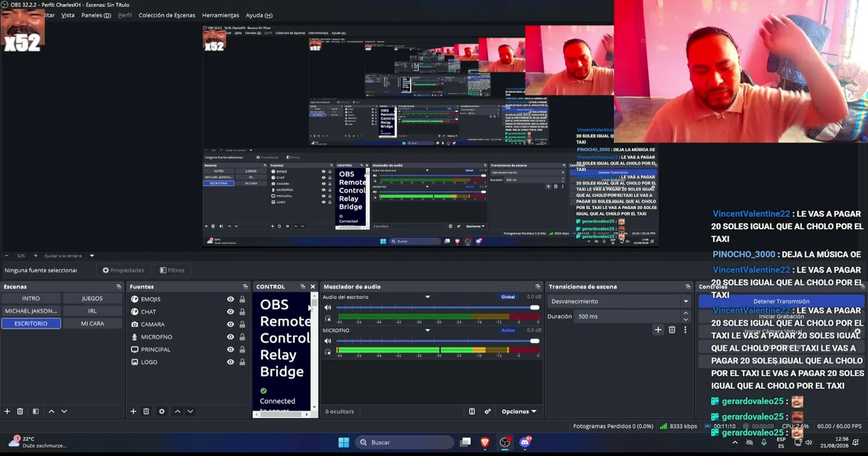Hide the PRINCIPAL source with its eye icon
The width and height of the screenshot is (868, 456).
[x=230, y=350]
